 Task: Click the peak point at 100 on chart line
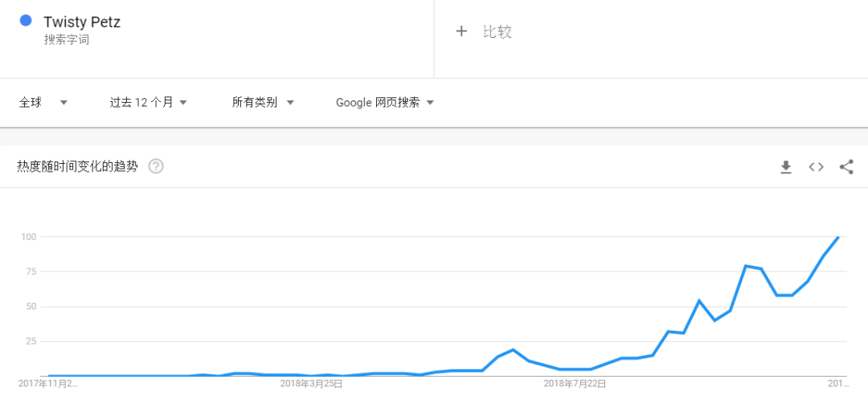coord(838,238)
